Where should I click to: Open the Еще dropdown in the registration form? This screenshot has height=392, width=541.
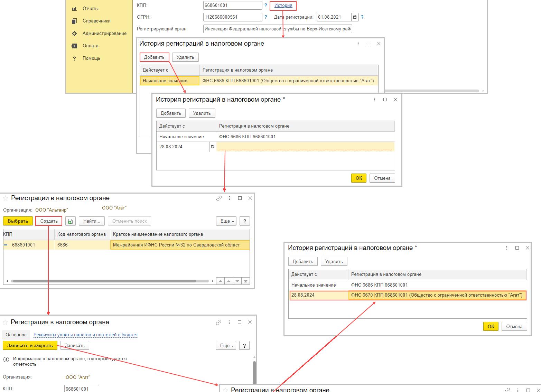(226, 345)
